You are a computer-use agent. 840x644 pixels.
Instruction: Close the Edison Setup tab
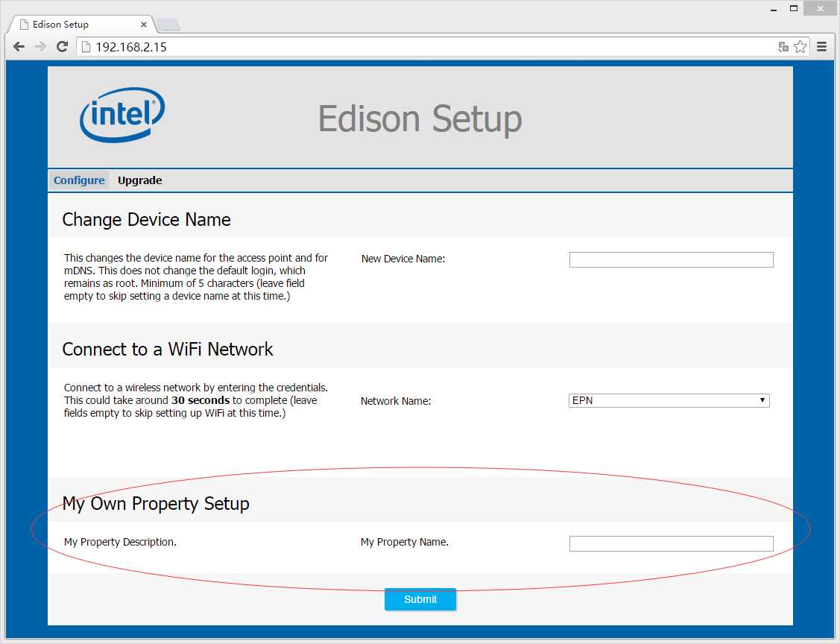point(144,25)
